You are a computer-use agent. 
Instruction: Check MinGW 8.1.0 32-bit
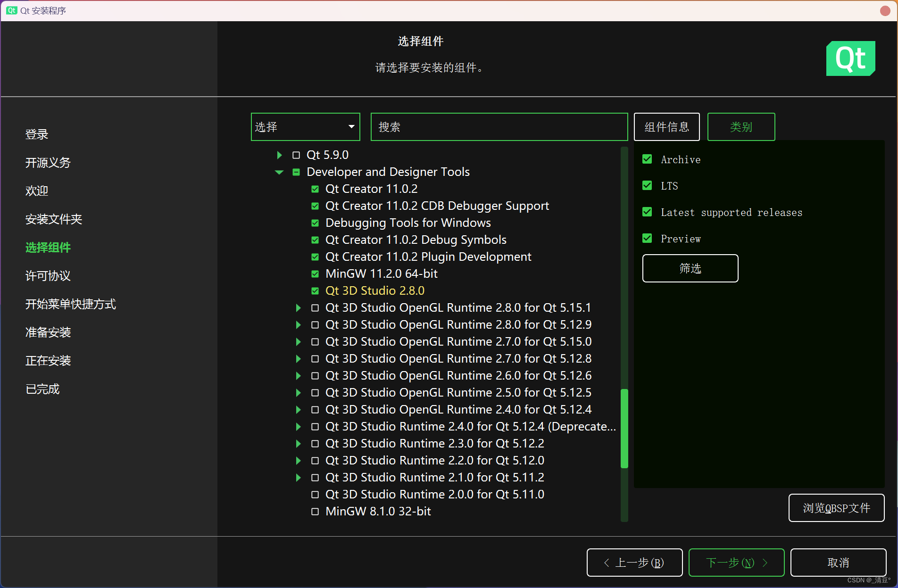(x=315, y=512)
